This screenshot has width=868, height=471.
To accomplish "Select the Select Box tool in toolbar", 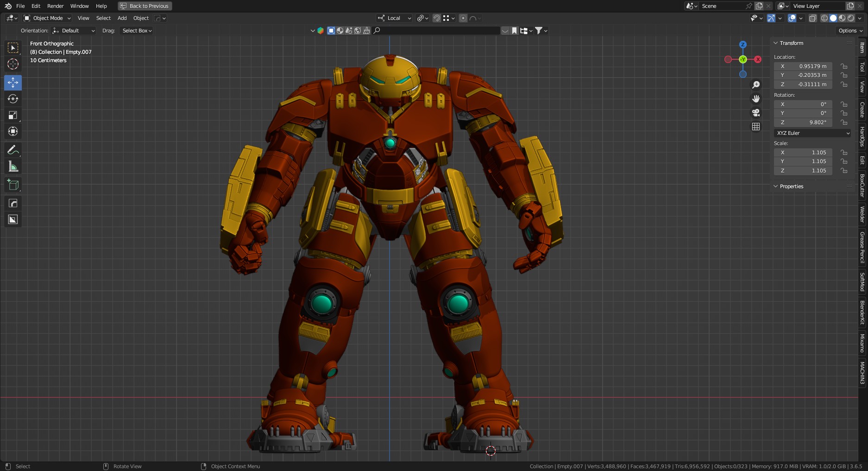I will (x=13, y=48).
